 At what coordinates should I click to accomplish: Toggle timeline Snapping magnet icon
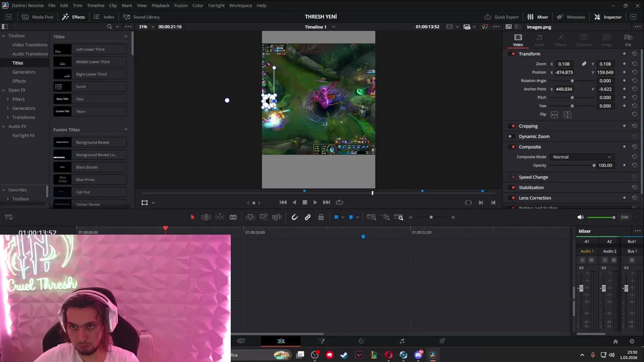tap(295, 217)
